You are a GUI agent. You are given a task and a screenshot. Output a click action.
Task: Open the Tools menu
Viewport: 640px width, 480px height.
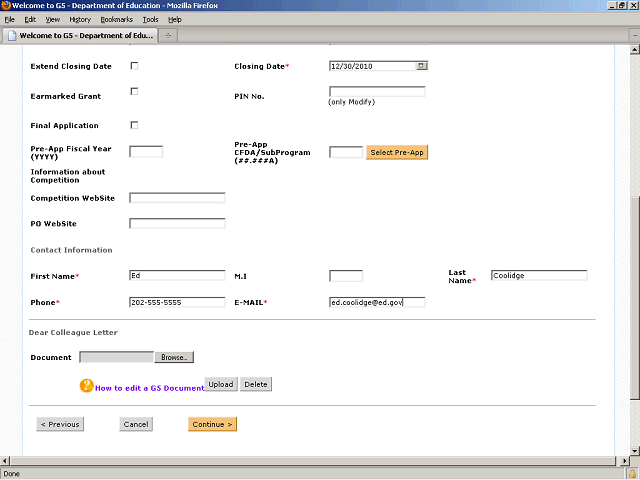click(x=150, y=20)
